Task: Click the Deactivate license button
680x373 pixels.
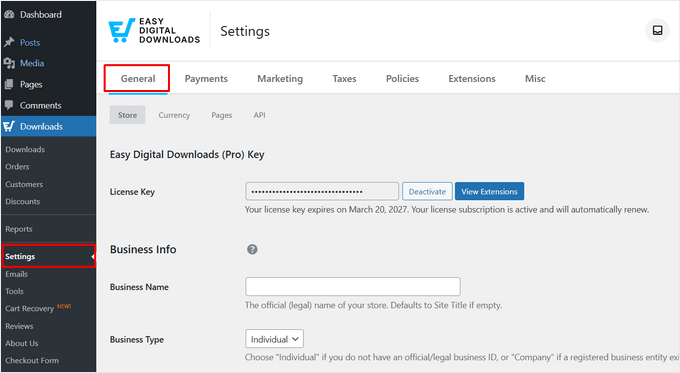Action: pos(427,191)
